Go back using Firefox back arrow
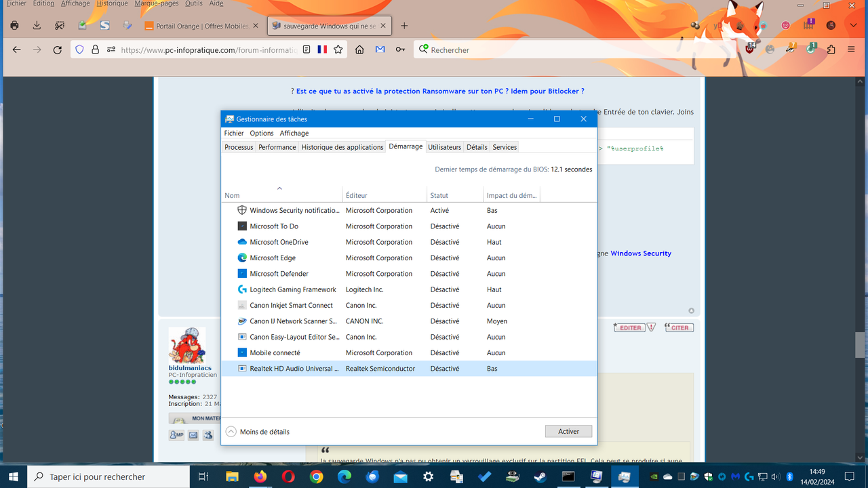Image resolution: width=868 pixels, height=488 pixels. [x=17, y=49]
